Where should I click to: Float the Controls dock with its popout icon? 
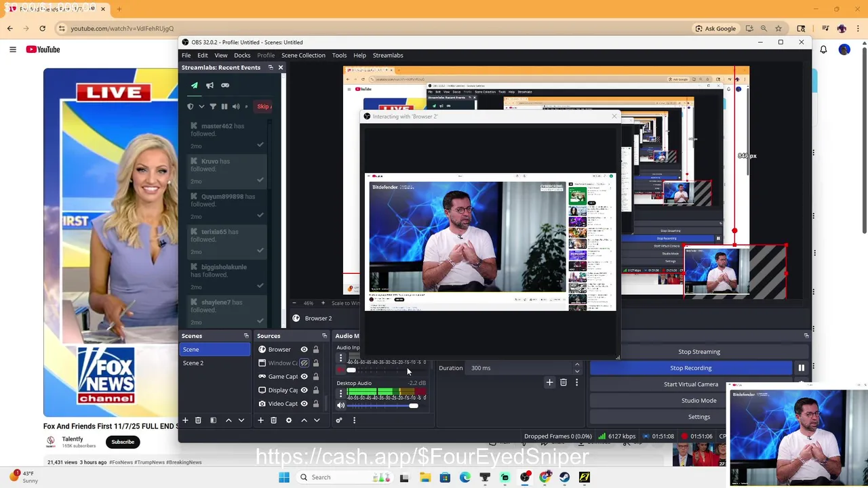(806, 335)
